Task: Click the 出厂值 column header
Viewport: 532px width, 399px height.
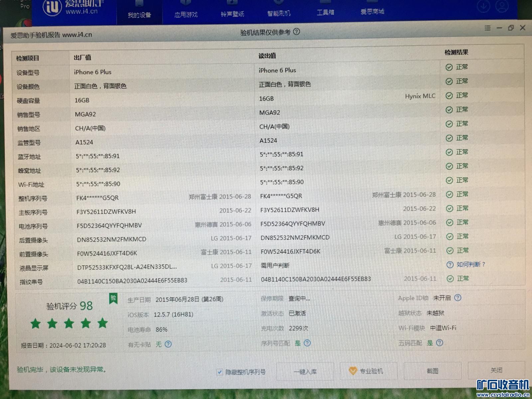Action: click(82, 58)
